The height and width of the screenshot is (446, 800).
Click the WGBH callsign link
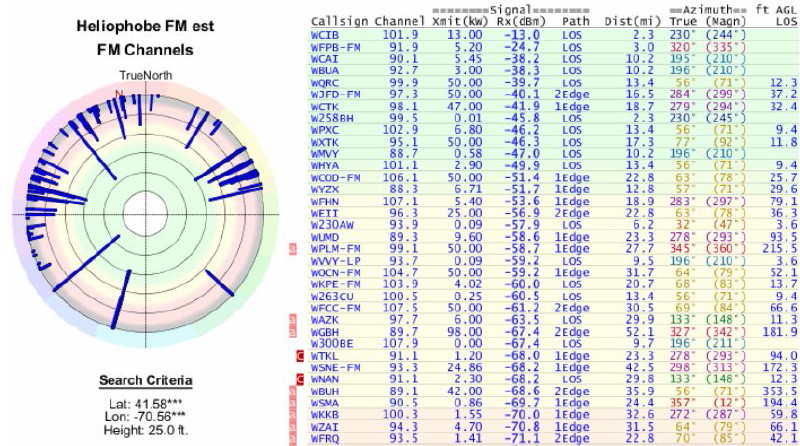click(325, 331)
